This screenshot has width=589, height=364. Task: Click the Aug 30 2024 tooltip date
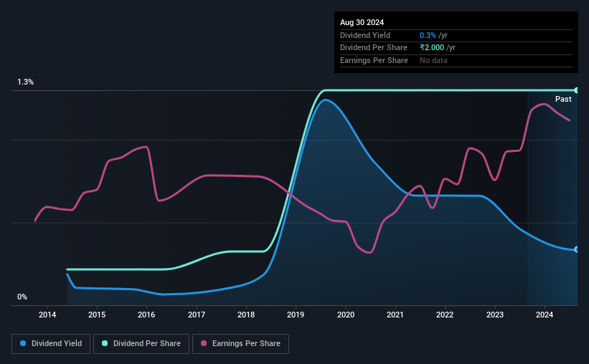point(362,22)
